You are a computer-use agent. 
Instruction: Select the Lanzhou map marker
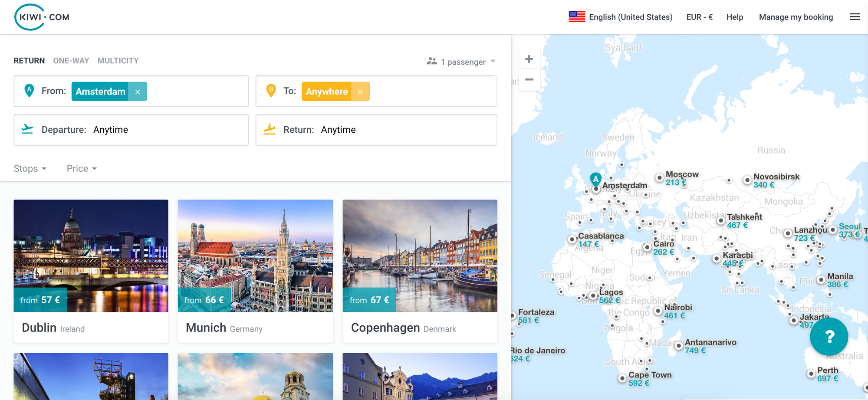click(788, 233)
